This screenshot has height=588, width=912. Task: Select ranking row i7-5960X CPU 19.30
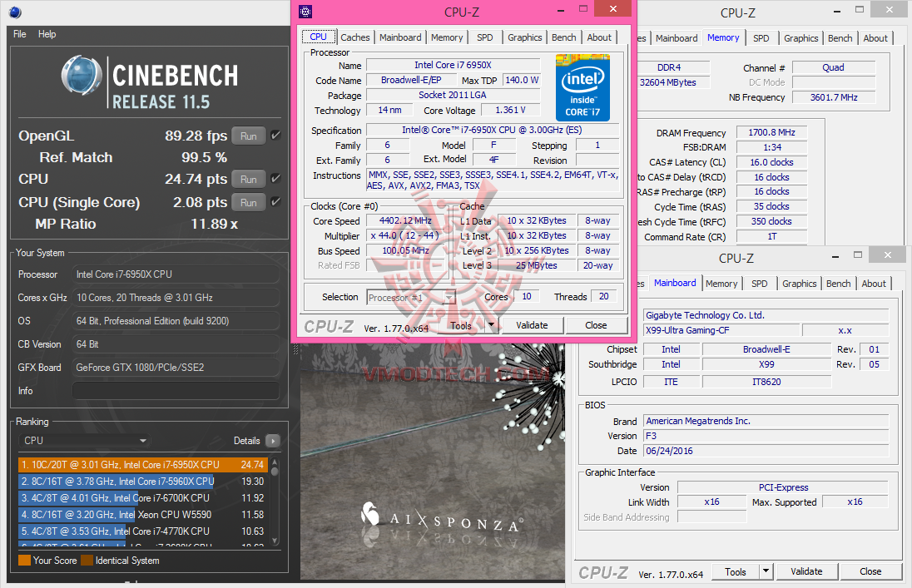(x=142, y=482)
